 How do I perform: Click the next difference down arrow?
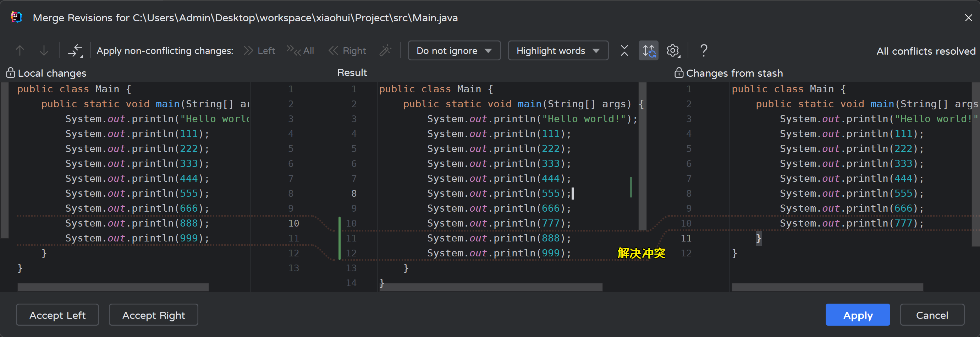[44, 51]
